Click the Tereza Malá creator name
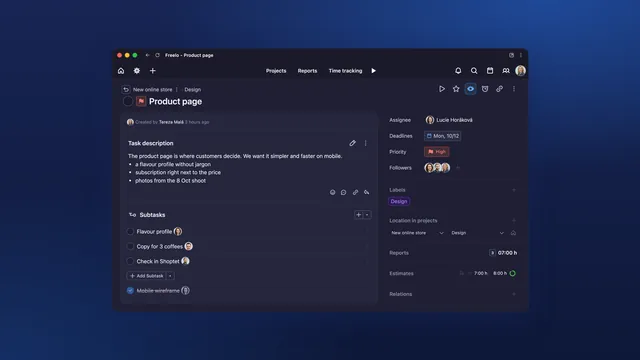 tap(171, 122)
